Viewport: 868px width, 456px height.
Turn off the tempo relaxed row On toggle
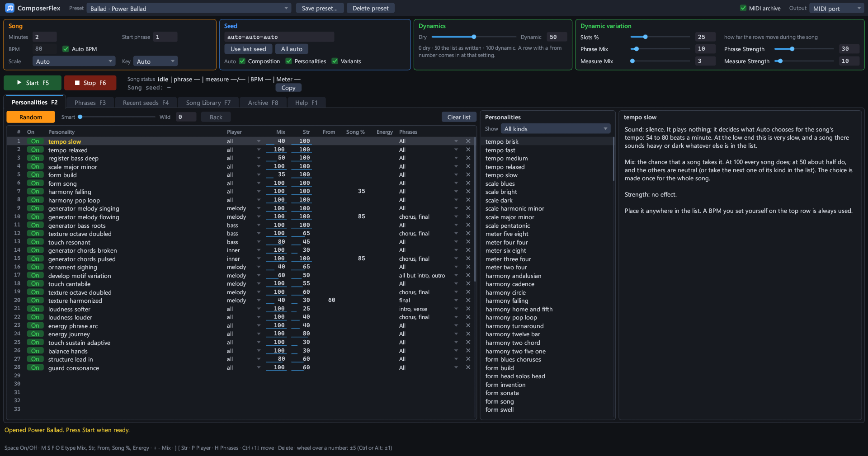point(35,150)
